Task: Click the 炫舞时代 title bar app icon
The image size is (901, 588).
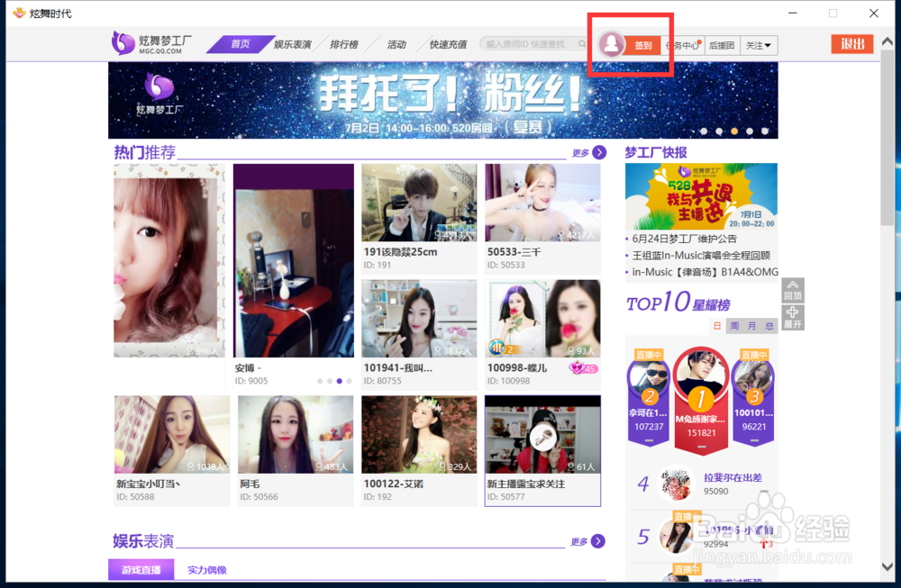Action: click(19, 13)
